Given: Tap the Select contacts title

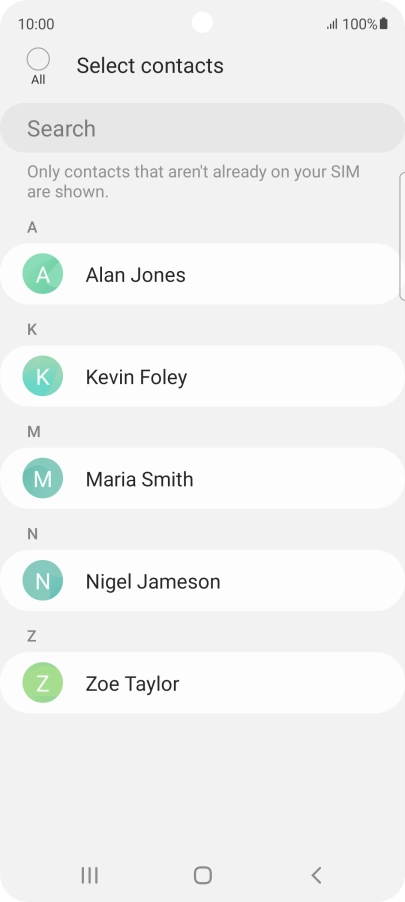Looking at the screenshot, I should 150,66.
